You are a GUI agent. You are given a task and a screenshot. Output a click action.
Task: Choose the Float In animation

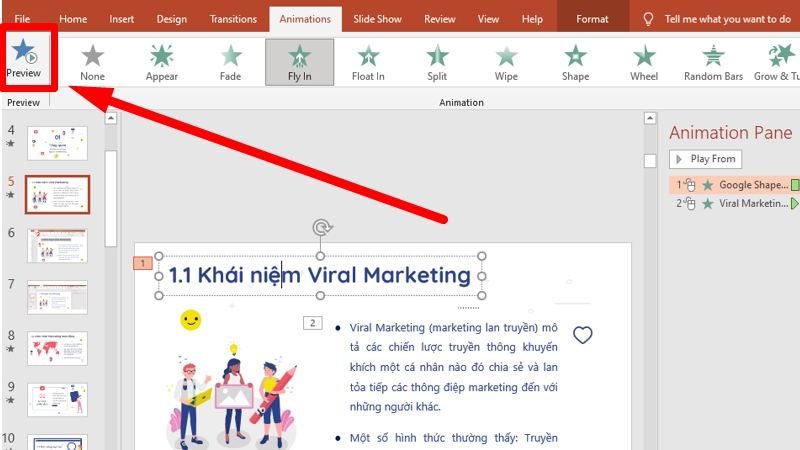[368, 62]
